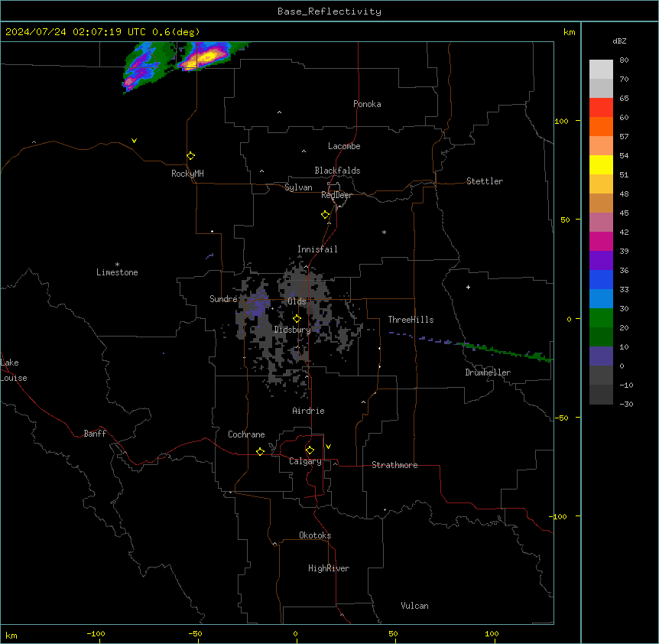Click the Okotoks label
This screenshot has width=659, height=644.
(x=315, y=535)
